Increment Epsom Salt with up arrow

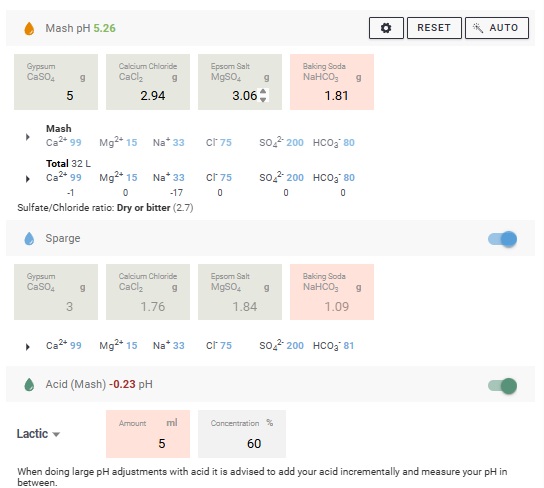[x=263, y=92]
